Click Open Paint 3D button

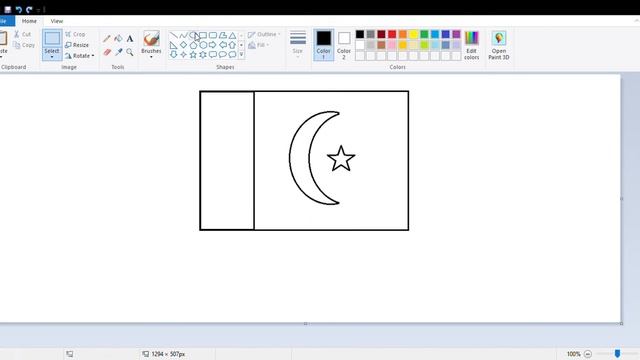[x=499, y=45]
